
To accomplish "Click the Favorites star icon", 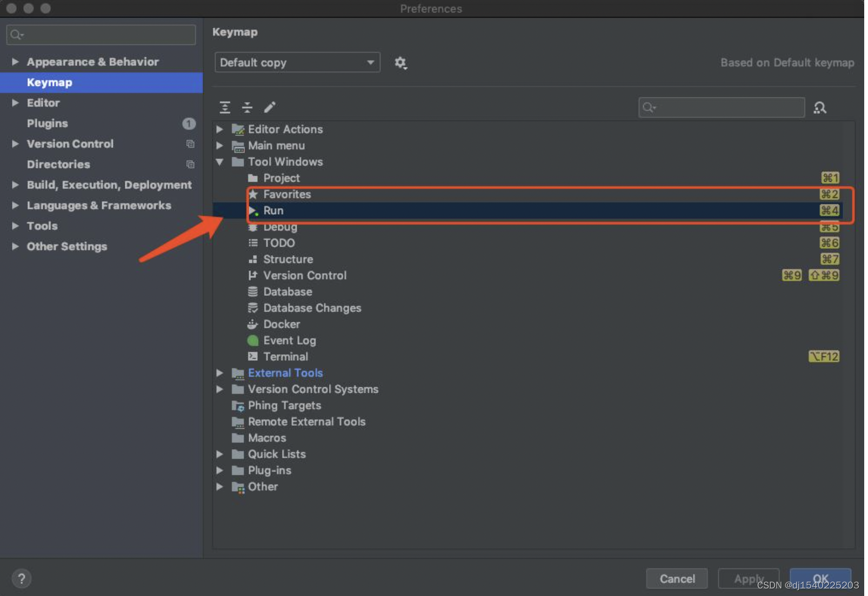I will click(253, 194).
